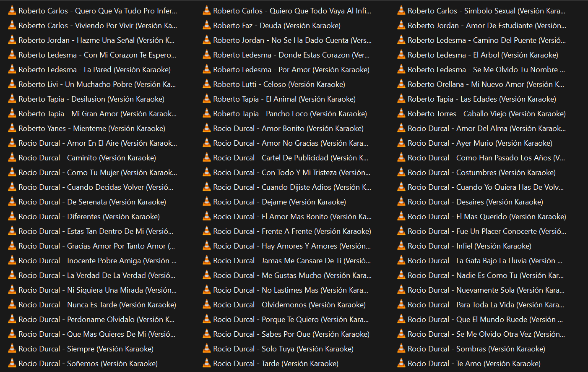Click the icon of Rocio Durcal - Te Amo

[401, 363]
